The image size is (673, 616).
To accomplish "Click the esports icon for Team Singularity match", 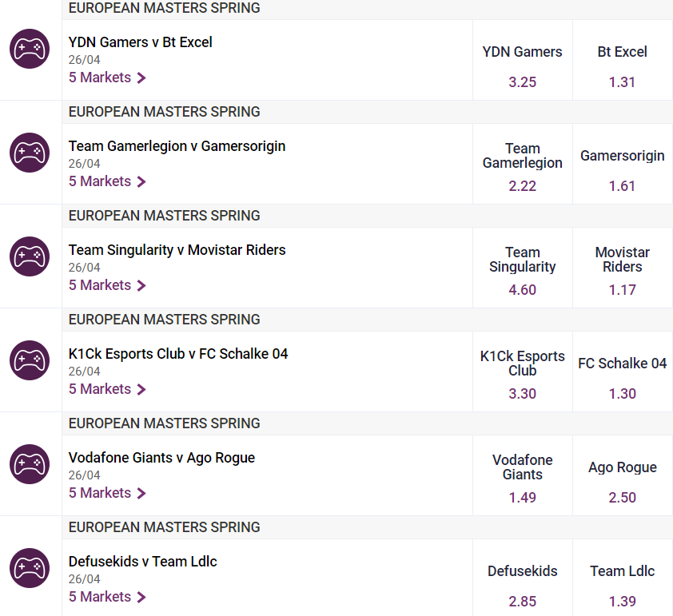I will pos(30,256).
